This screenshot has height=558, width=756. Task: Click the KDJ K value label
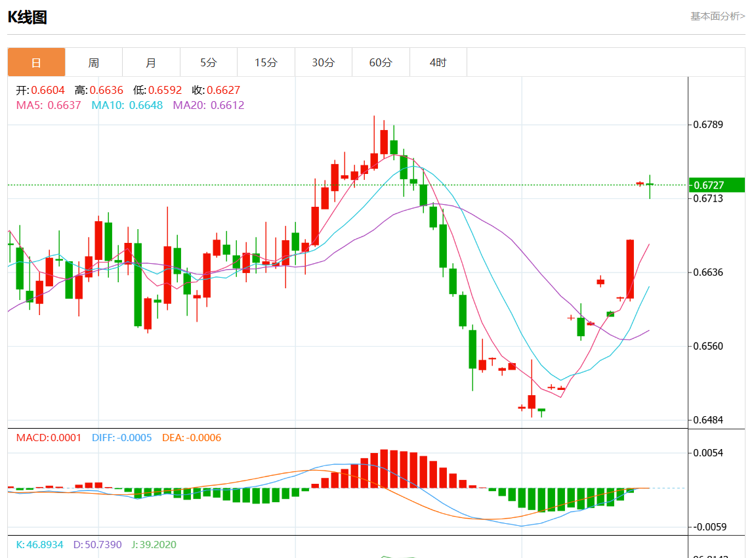(39, 544)
